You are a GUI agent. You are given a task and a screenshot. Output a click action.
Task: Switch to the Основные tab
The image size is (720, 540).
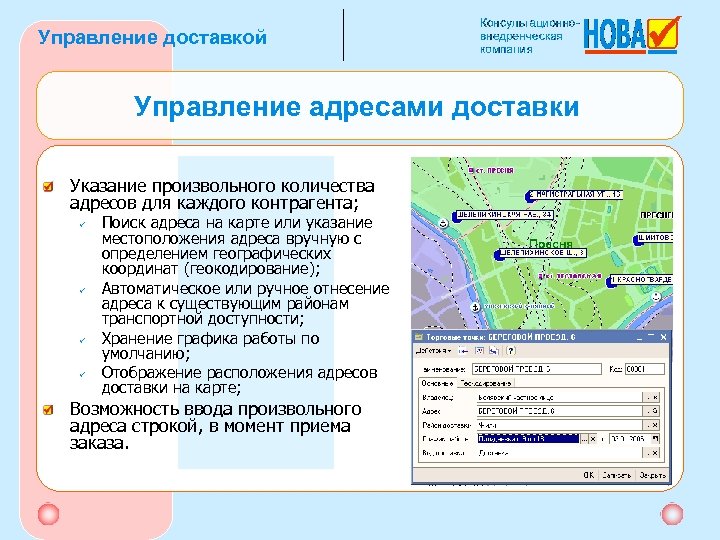pyautogui.click(x=438, y=383)
